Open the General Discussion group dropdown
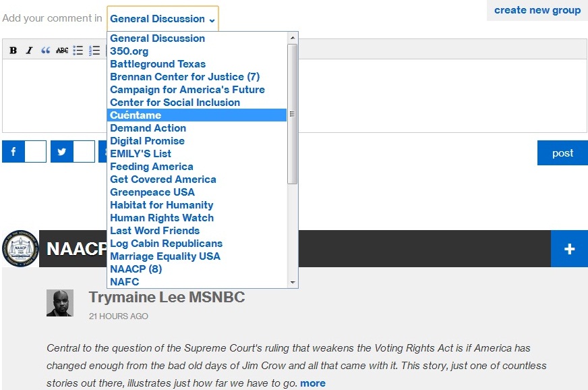This screenshot has width=588, height=390. [163, 19]
